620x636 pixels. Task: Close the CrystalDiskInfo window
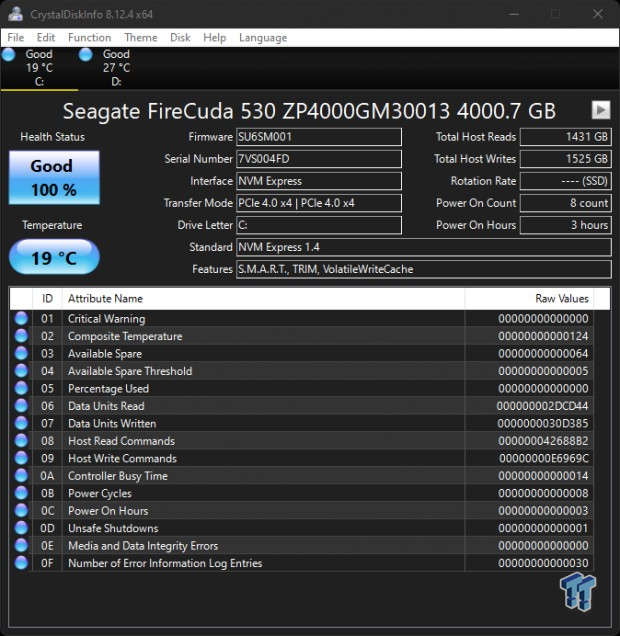[598, 14]
